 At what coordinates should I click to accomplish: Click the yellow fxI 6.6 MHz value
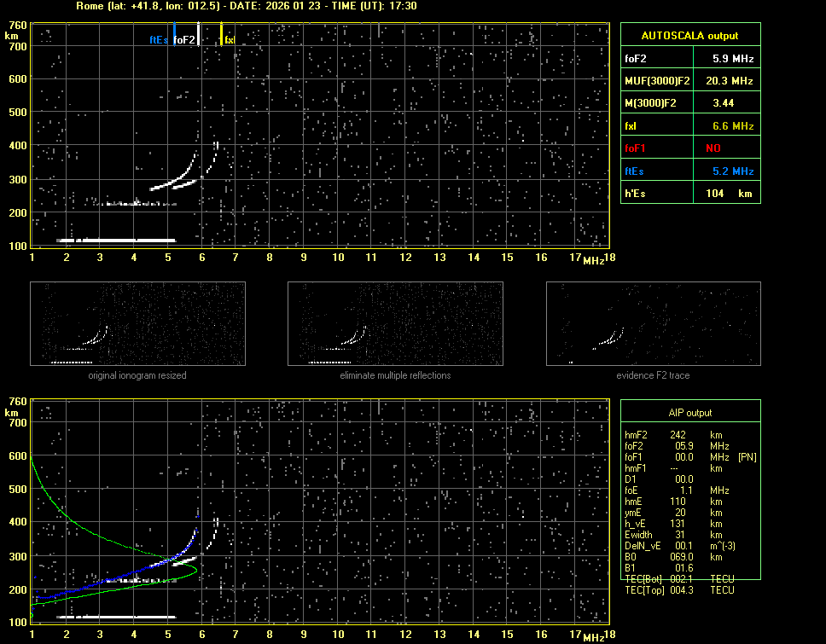[732, 126]
